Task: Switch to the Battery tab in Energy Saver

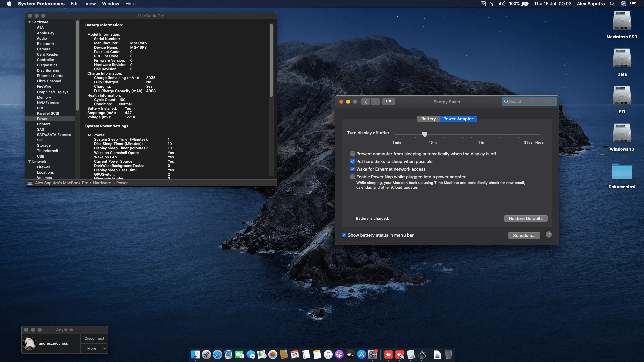Action: tap(428, 119)
